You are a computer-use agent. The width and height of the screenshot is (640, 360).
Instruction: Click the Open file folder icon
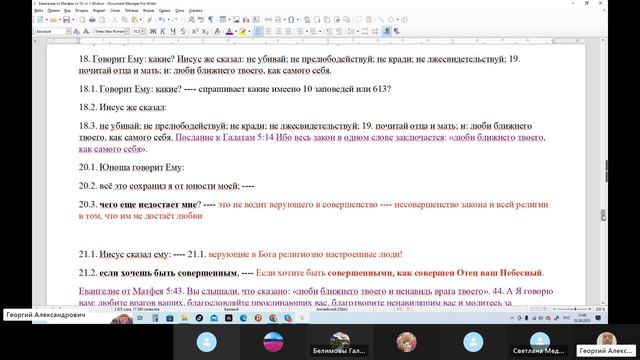[x=53, y=20]
